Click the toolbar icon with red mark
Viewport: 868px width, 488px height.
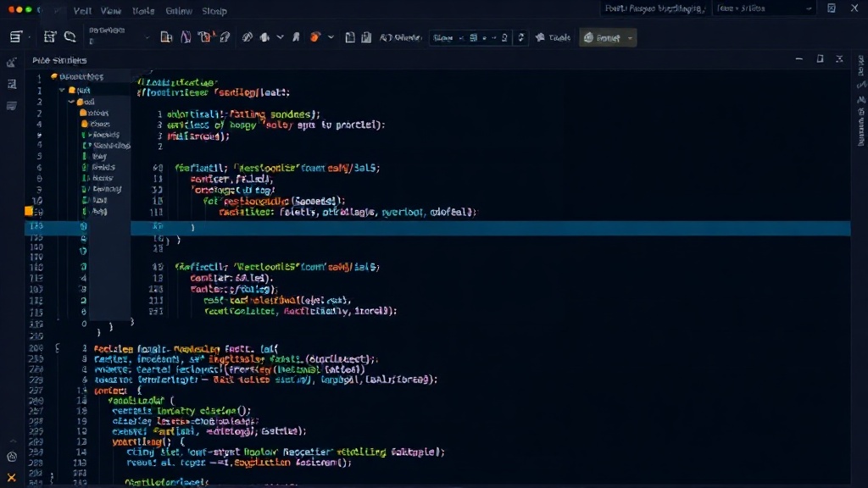207,37
